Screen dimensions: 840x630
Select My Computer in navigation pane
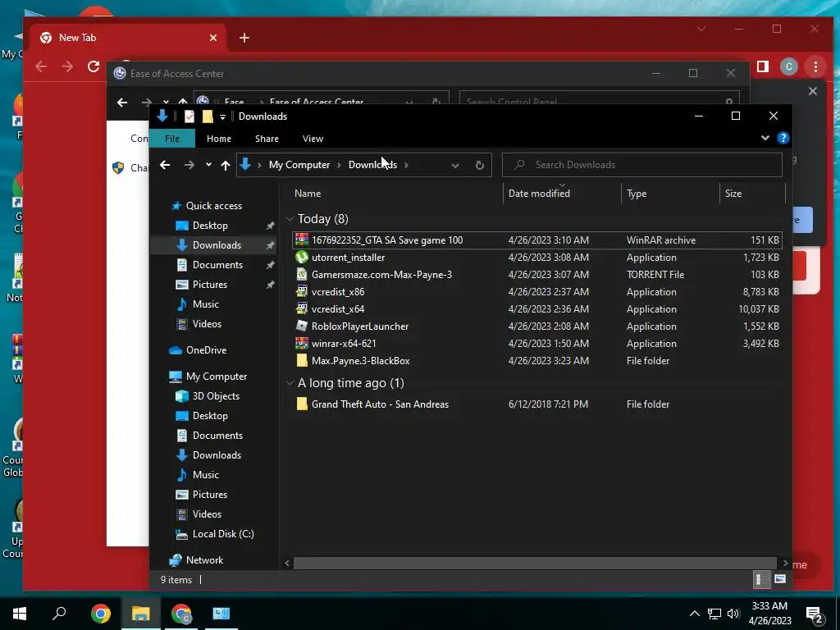(x=217, y=377)
